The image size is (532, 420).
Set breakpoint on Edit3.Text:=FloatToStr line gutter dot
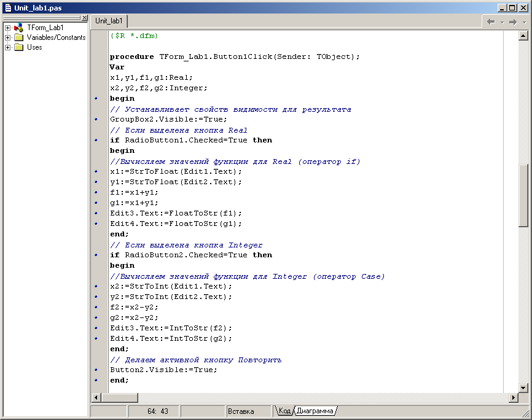(96, 213)
